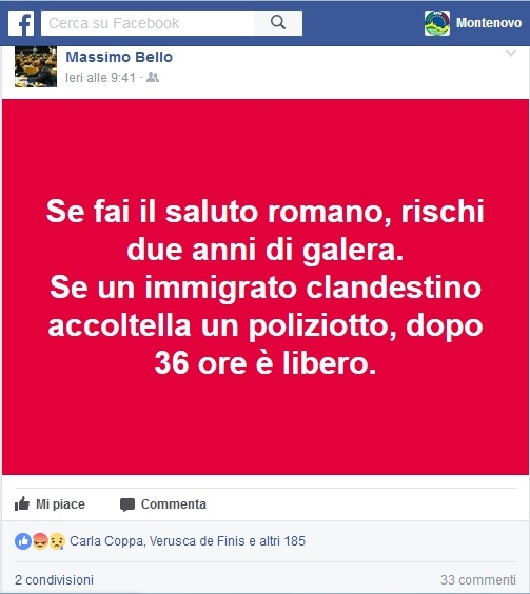Screen dimensions: 530x594
Task: Click the Commenta speech bubble icon
Action: [127, 505]
